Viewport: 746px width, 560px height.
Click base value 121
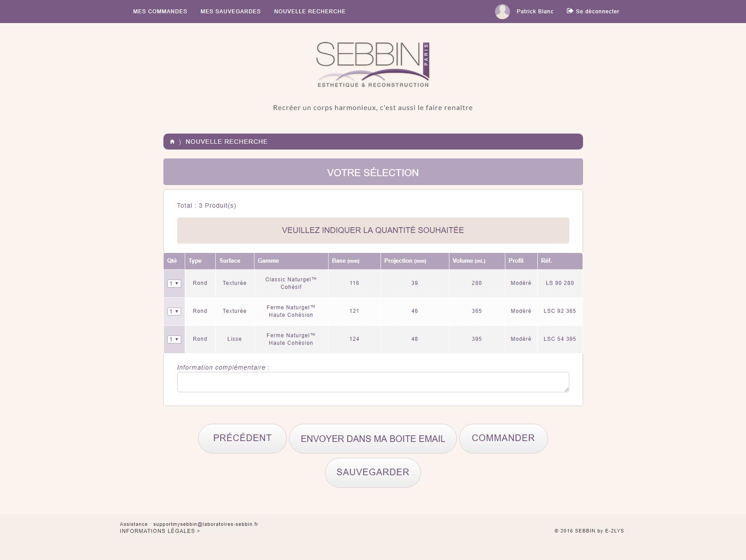pyautogui.click(x=354, y=311)
